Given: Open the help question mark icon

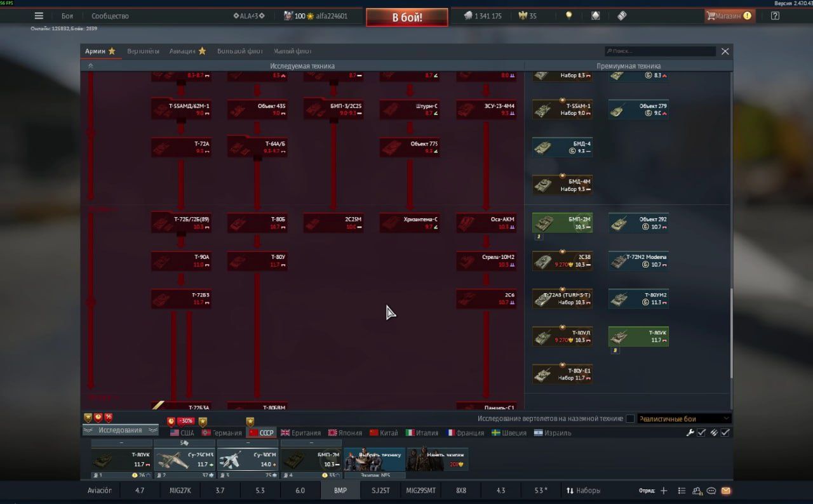Looking at the screenshot, I should click(775, 16).
